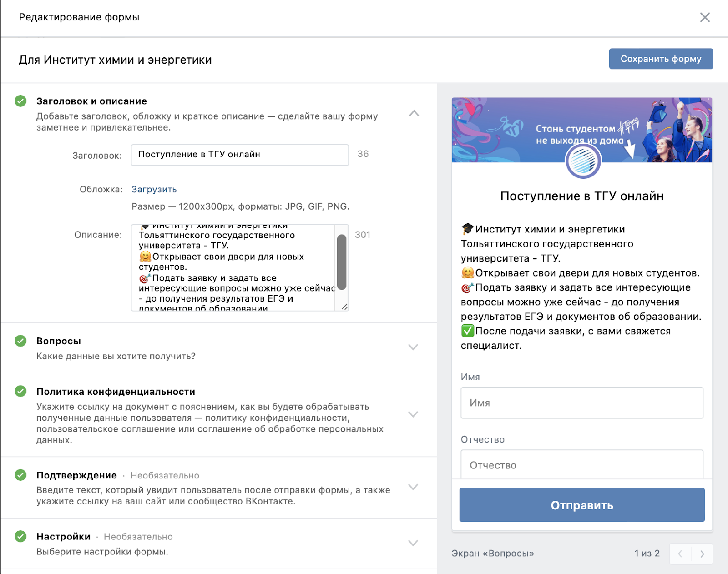Viewport: 728px width, 574px height.
Task: Click the green checkmark beside Настройки
Action: tap(20, 537)
